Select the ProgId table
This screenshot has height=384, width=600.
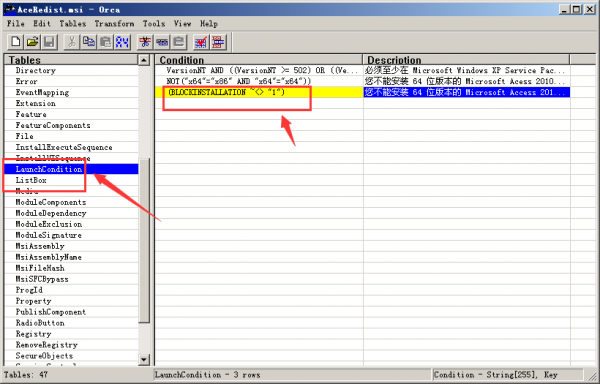29,290
